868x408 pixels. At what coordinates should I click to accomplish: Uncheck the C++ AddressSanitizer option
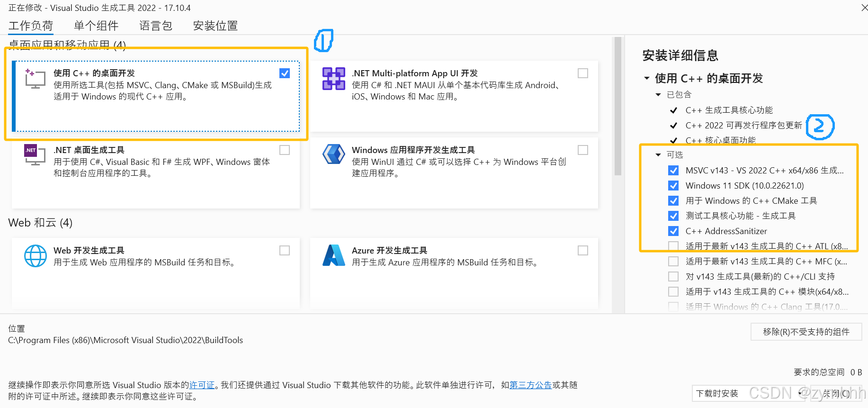click(x=673, y=231)
